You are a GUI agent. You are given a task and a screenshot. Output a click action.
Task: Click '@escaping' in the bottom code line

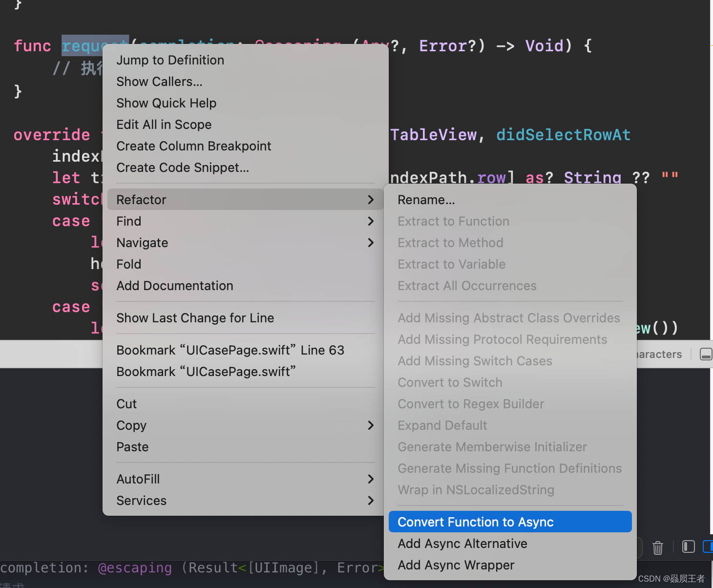(x=135, y=568)
